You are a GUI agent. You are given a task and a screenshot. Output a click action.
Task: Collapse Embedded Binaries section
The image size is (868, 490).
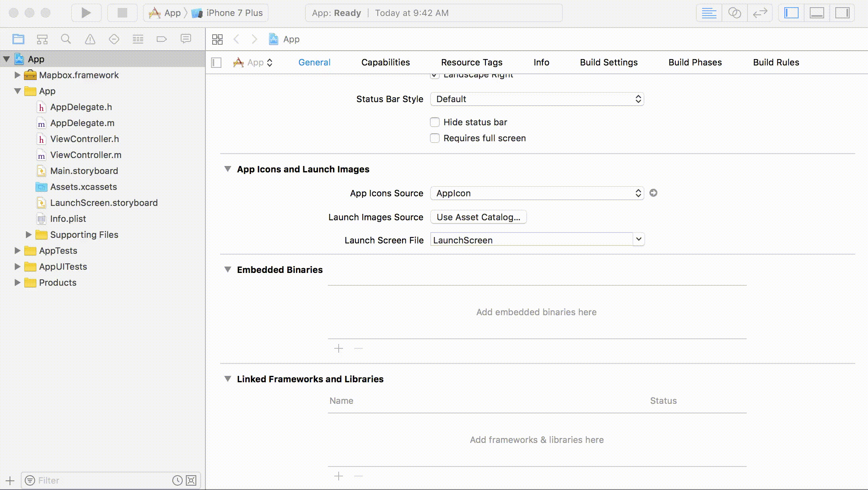[228, 269]
